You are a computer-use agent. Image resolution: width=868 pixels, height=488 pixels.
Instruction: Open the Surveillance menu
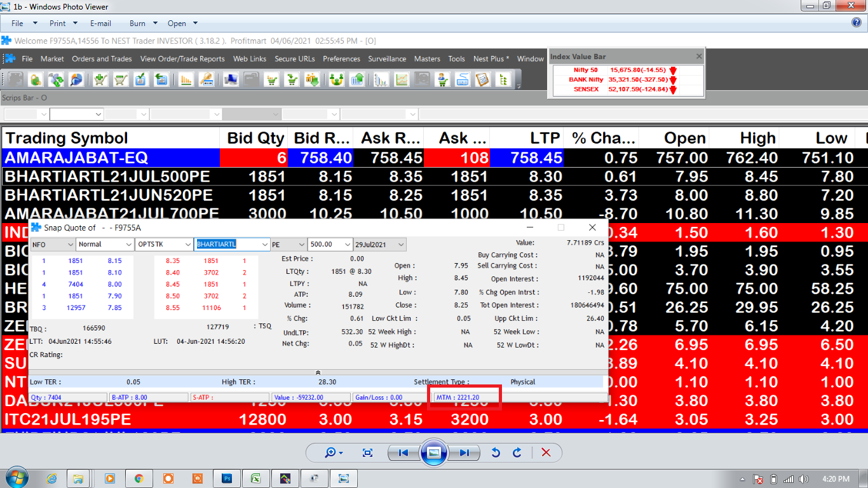pos(387,58)
